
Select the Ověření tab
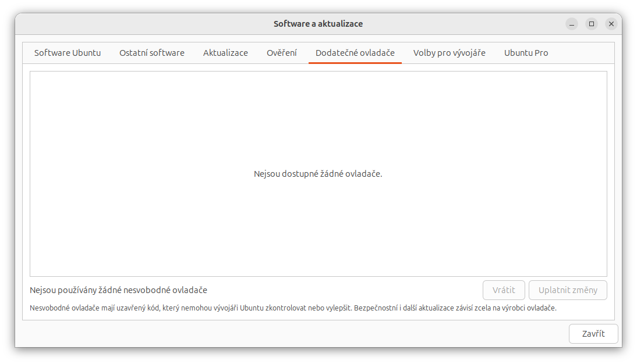coord(282,53)
